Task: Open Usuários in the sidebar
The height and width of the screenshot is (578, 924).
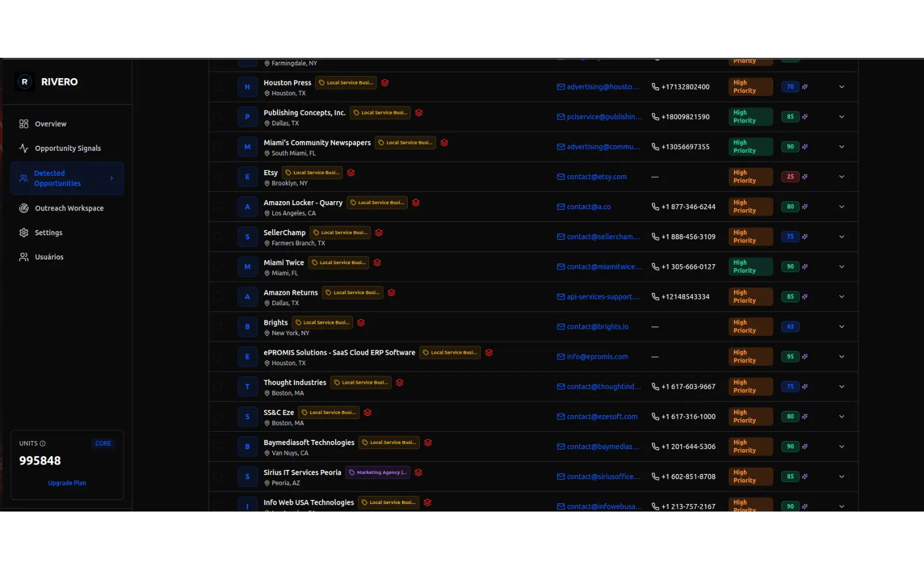Action: click(x=67, y=257)
